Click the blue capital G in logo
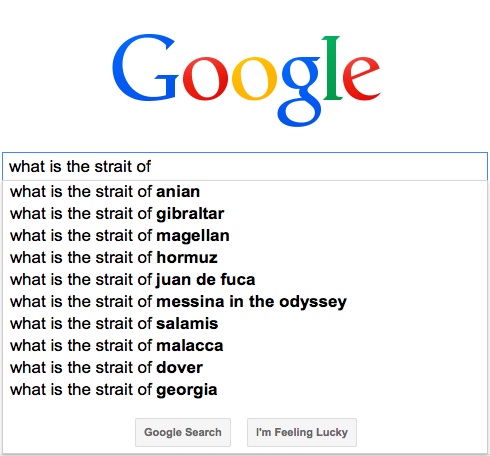The image size is (490, 456). pyautogui.click(x=144, y=67)
